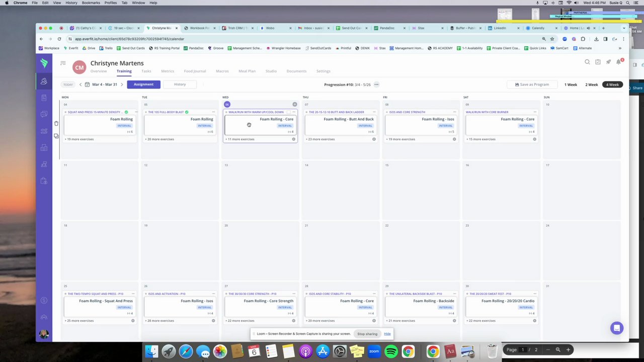This screenshot has height=362, width=644.
Task: Go to next date range arrow
Action: pyautogui.click(x=122, y=84)
